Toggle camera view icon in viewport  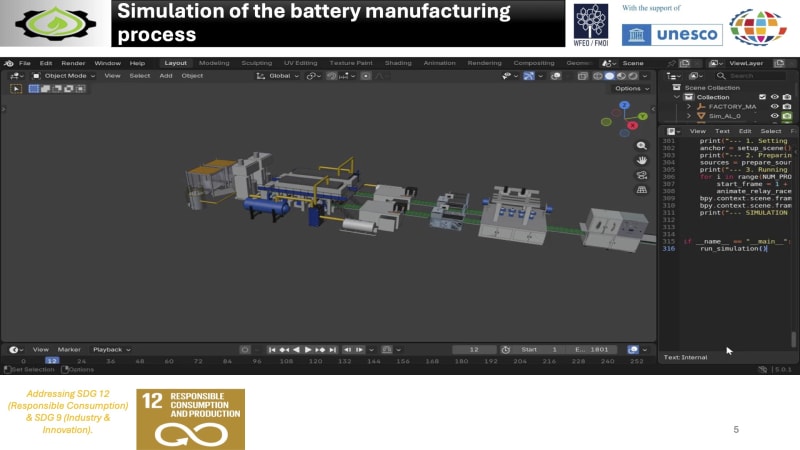[x=641, y=175]
